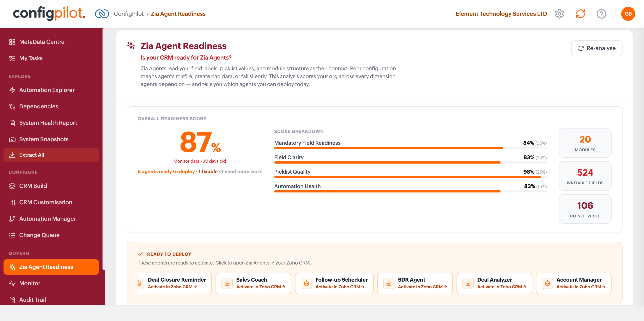
Task: Click the configpilot logo
Action: click(x=49, y=13)
